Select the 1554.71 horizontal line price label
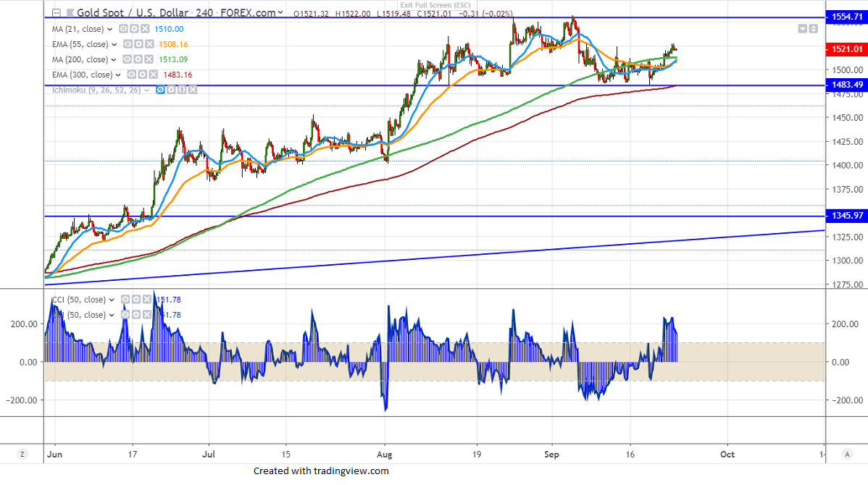The image size is (868, 485). tap(846, 17)
